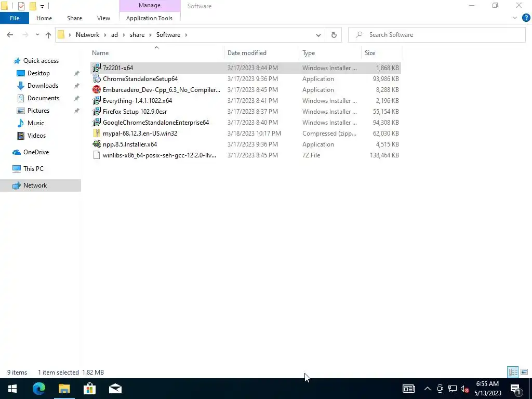Viewport: 532px width, 399px height.
Task: Expand the chevron after share in path
Action: coord(150,35)
